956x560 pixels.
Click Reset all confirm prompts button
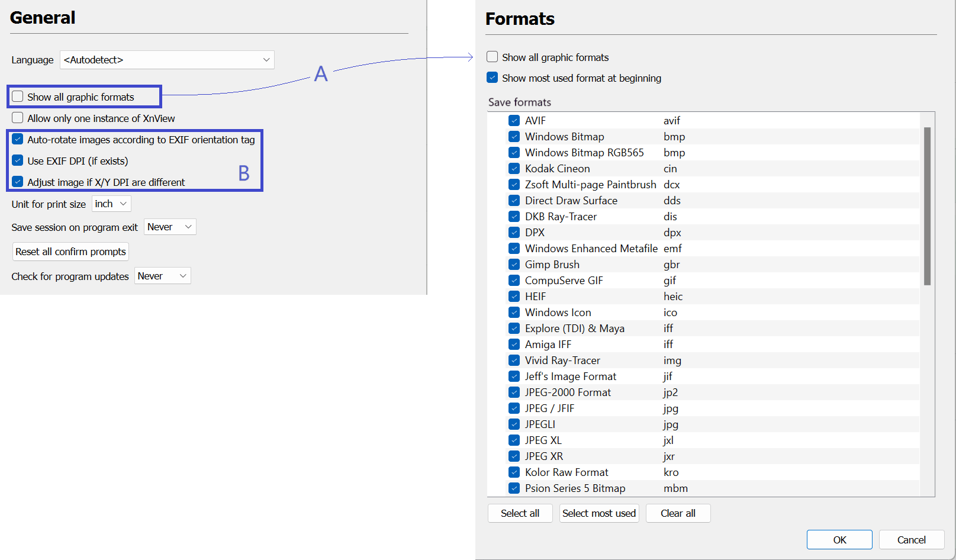(70, 252)
